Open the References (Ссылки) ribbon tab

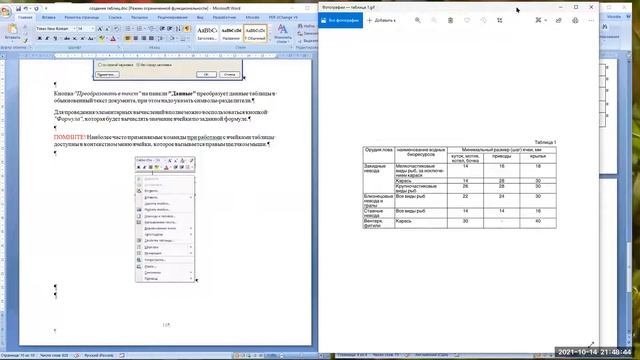click(115, 18)
